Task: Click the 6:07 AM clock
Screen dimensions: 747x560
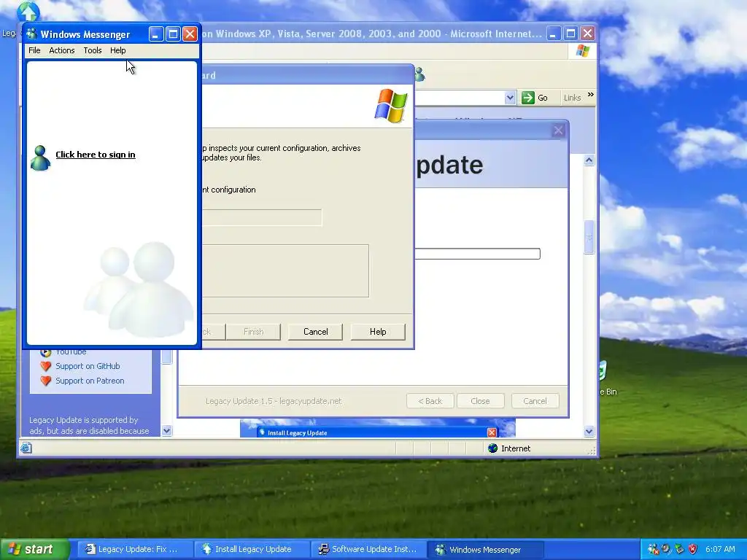Action: 720,550
